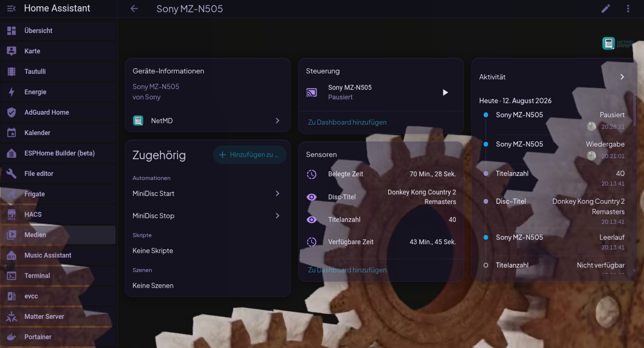Expand the NetMD integration row chevron
This screenshot has height=348, width=644.
[x=277, y=121]
